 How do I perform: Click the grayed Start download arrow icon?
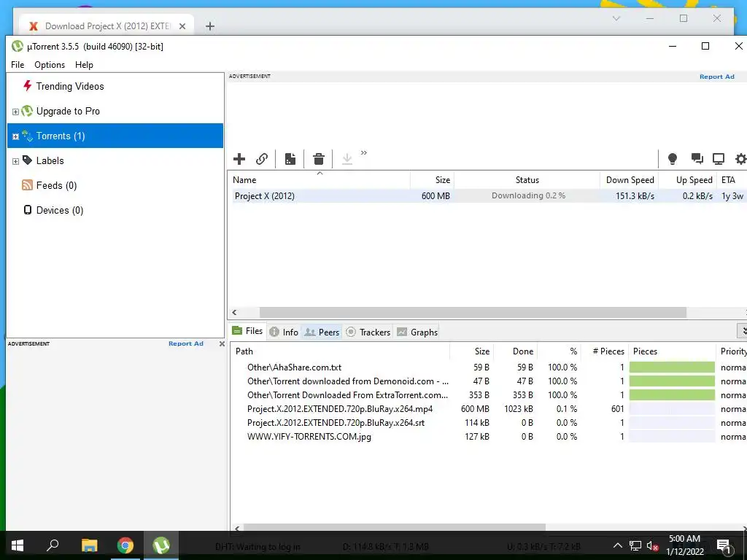347,159
